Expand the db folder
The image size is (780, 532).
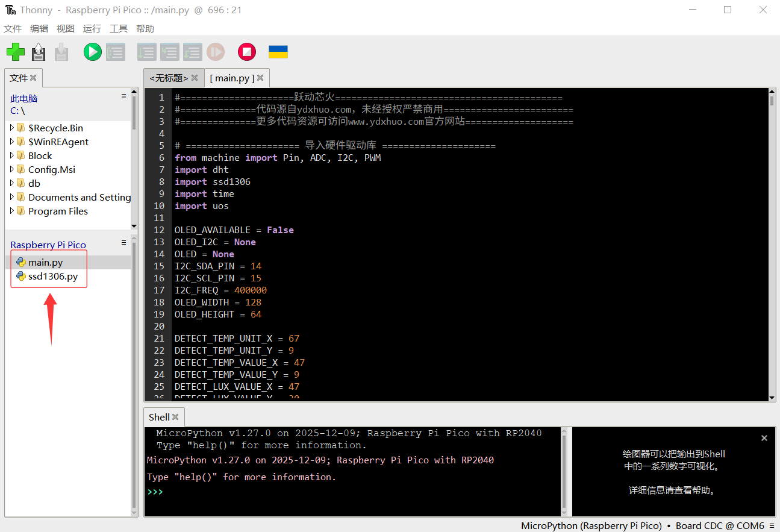tap(12, 183)
